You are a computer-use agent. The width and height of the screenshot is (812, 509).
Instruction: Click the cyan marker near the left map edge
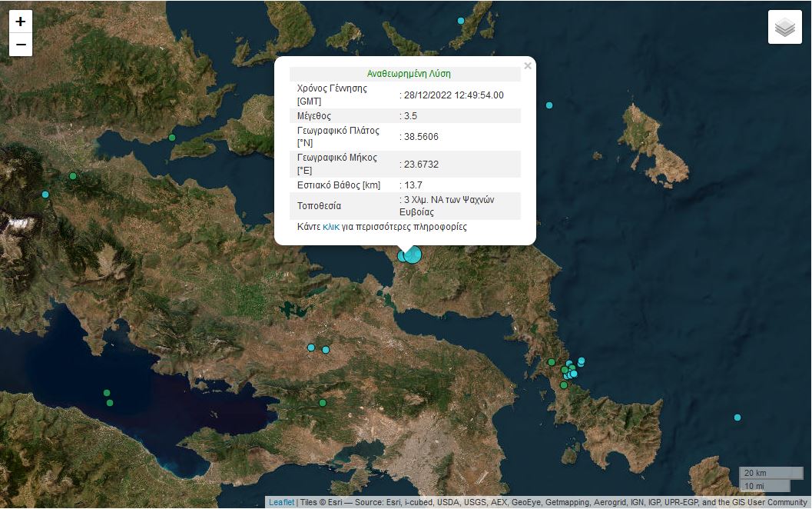click(x=45, y=195)
